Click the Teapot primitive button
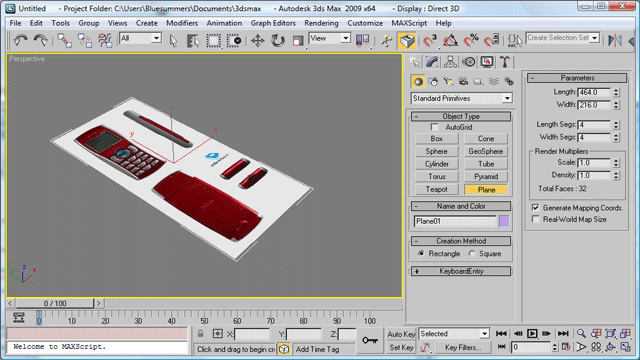 tap(437, 189)
